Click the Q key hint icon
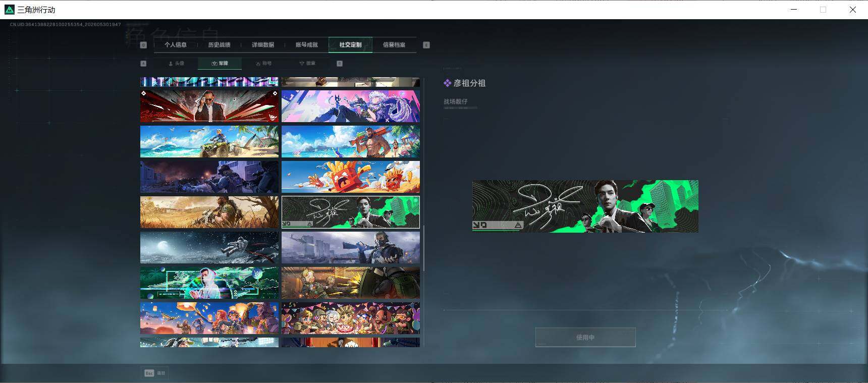 point(143,45)
